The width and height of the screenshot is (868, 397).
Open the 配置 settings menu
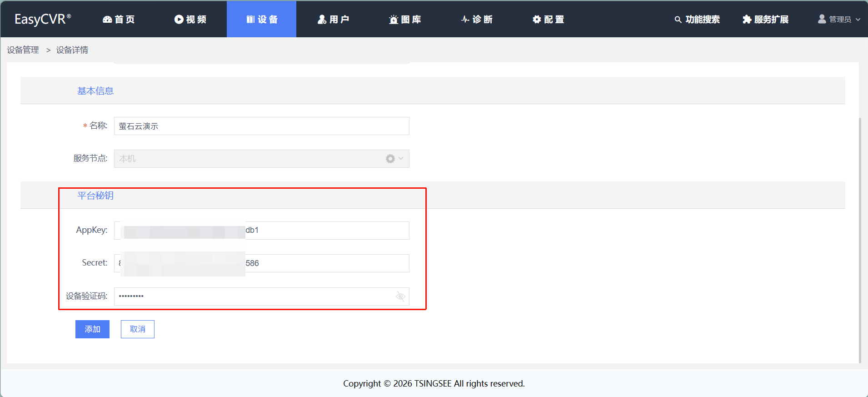point(548,19)
